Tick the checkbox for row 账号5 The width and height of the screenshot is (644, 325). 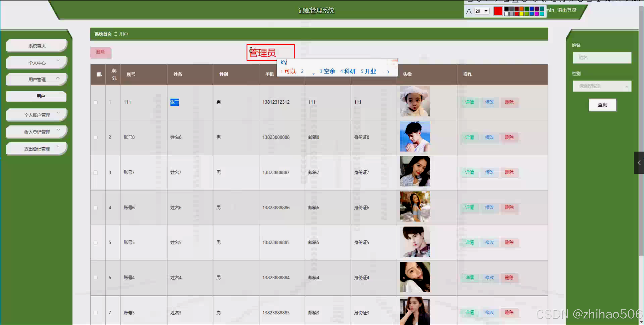(96, 243)
